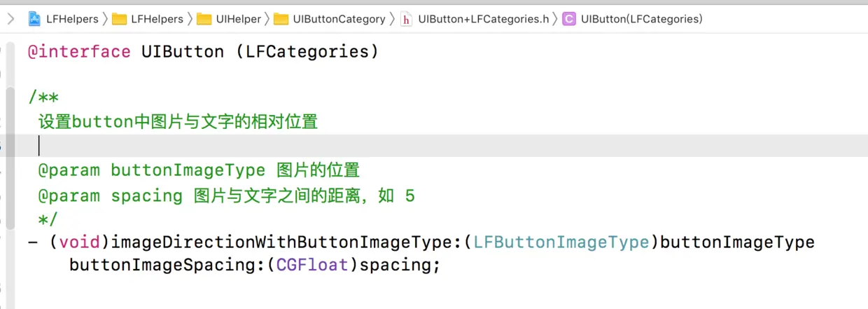This screenshot has width=868, height=309.
Task: Select UIButton+LFCategories.h in the jump bar
Action: [483, 19]
